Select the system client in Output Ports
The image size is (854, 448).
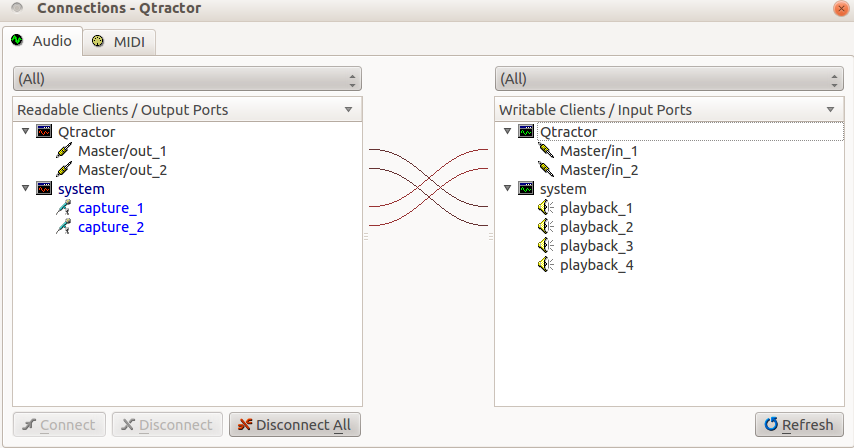coord(81,189)
